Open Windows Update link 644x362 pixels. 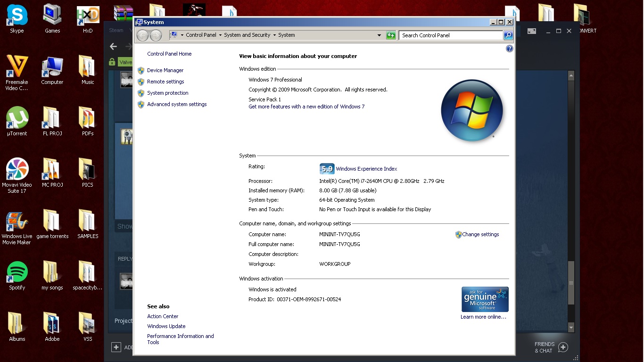[166, 326]
